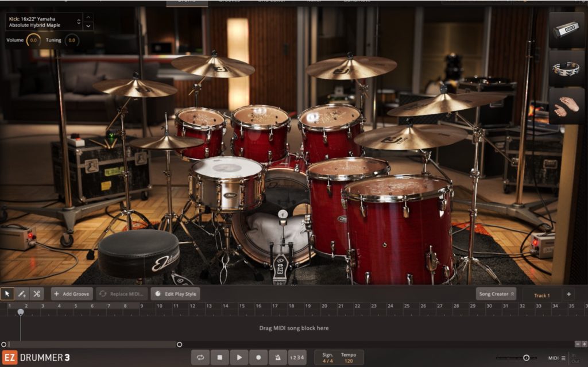The image size is (588, 367).
Task: Click the loop range end handle
Action: (179, 344)
